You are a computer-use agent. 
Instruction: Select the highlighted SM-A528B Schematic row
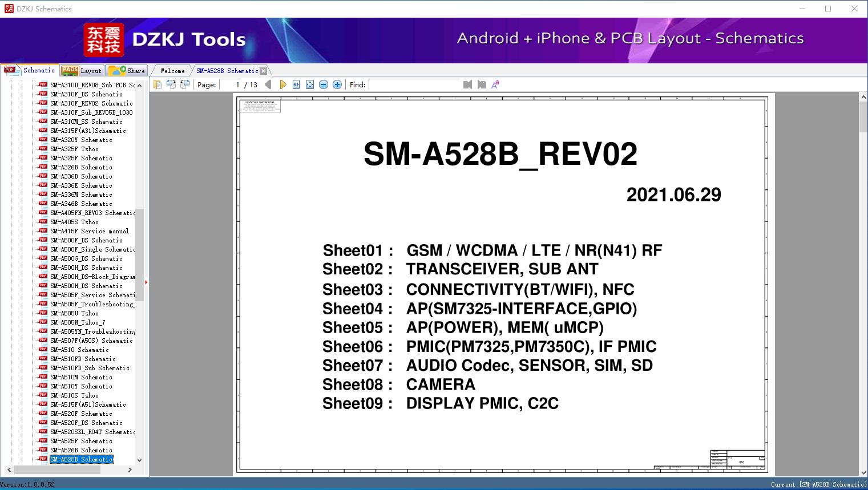[81, 459]
